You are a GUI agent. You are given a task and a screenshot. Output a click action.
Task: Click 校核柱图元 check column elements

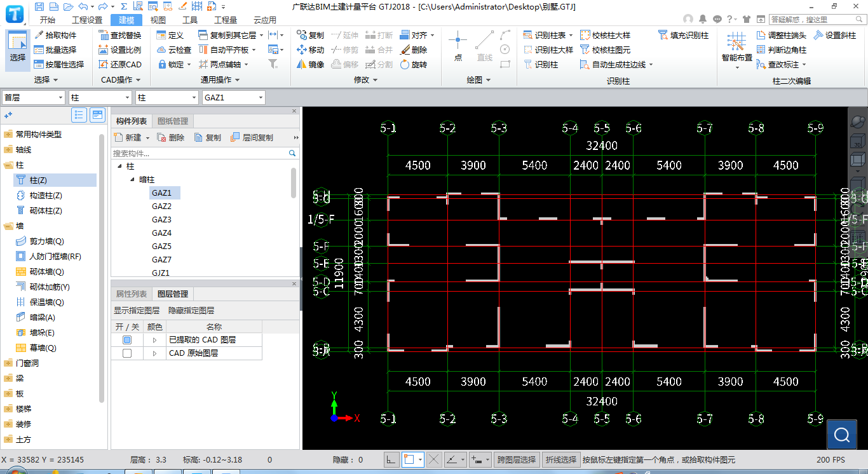(x=606, y=50)
